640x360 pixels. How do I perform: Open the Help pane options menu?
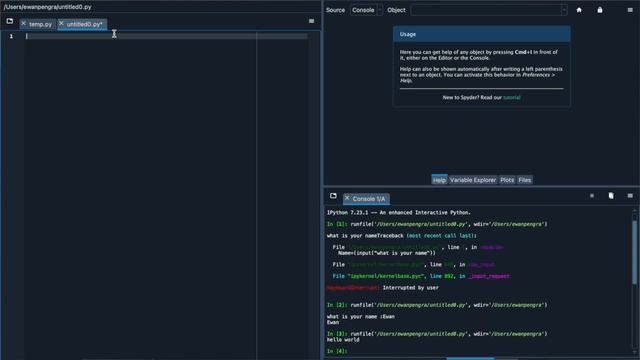[x=630, y=10]
